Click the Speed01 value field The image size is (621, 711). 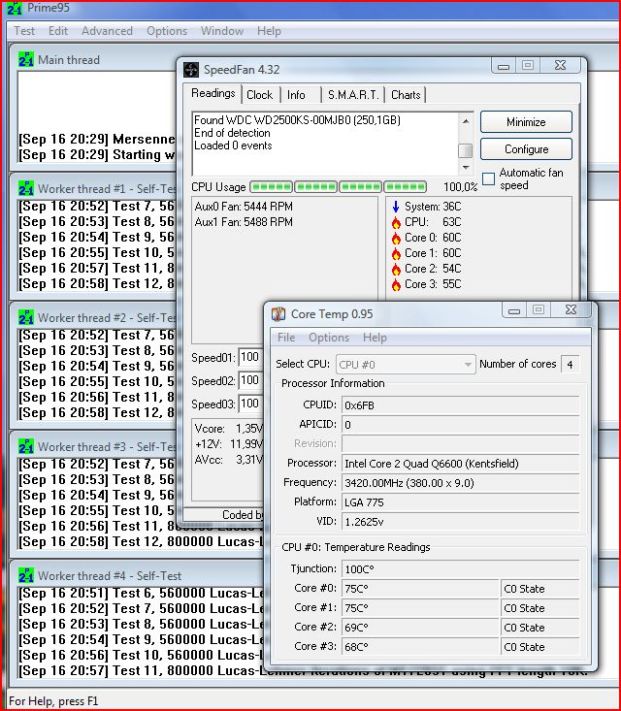coord(251,357)
